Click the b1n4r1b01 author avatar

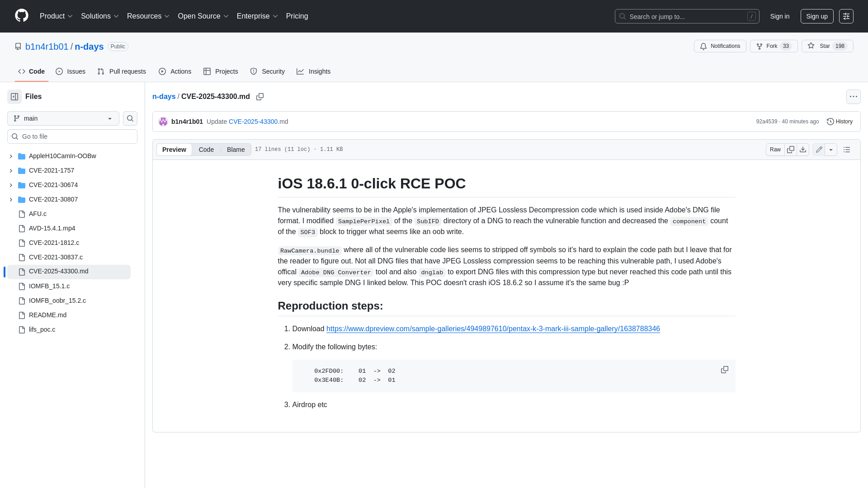[163, 122]
